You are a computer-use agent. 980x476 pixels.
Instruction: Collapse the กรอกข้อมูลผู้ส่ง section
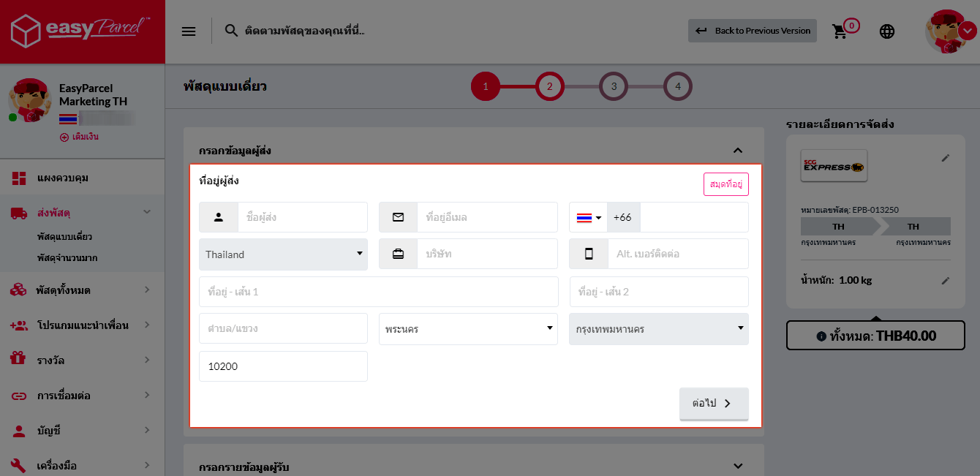coord(737,151)
